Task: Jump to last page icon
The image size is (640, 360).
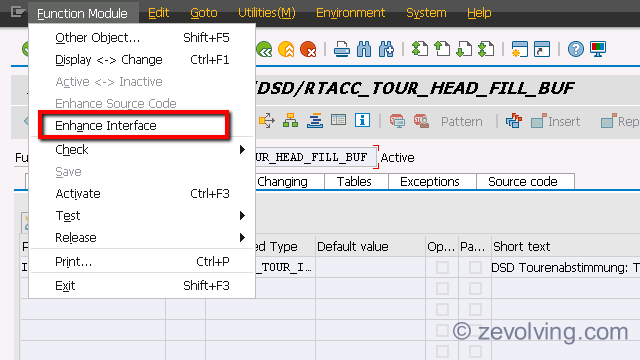Action: pyautogui.click(x=486, y=49)
